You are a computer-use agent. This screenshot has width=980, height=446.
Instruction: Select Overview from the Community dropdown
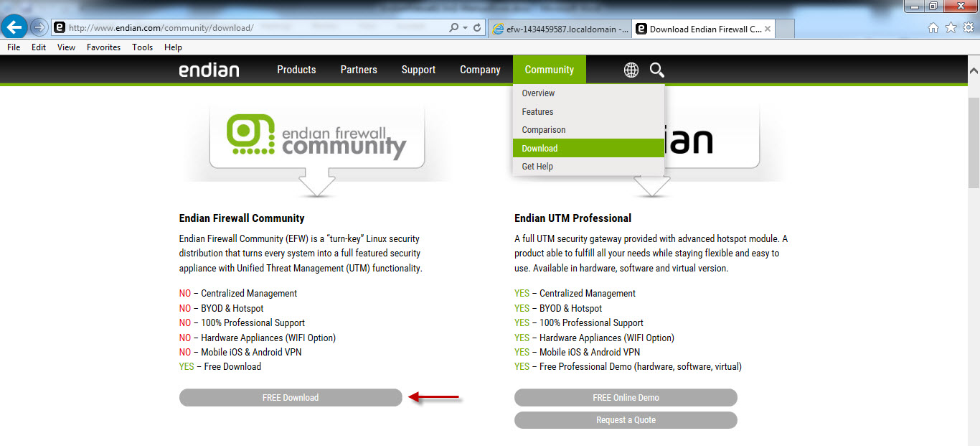point(538,93)
